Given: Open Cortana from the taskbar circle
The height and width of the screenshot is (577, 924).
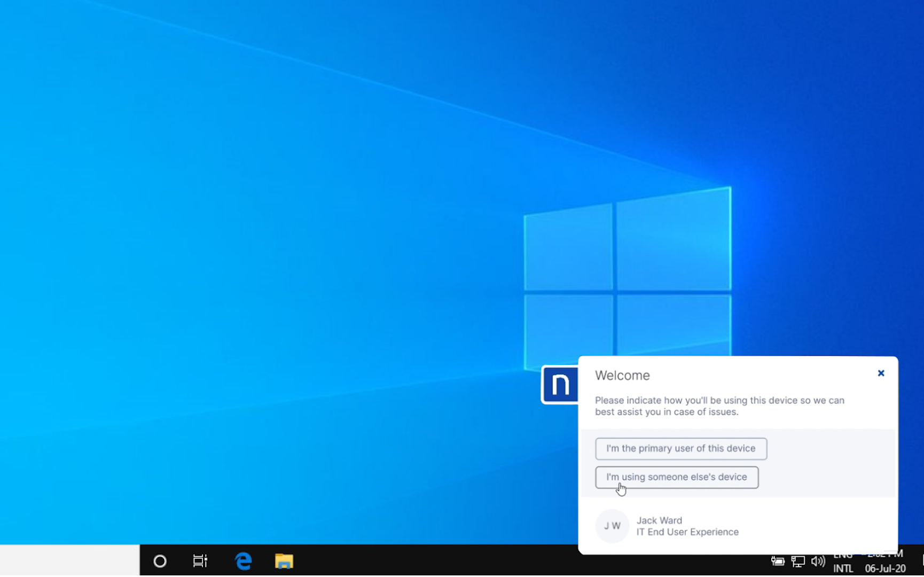Looking at the screenshot, I should click(160, 561).
